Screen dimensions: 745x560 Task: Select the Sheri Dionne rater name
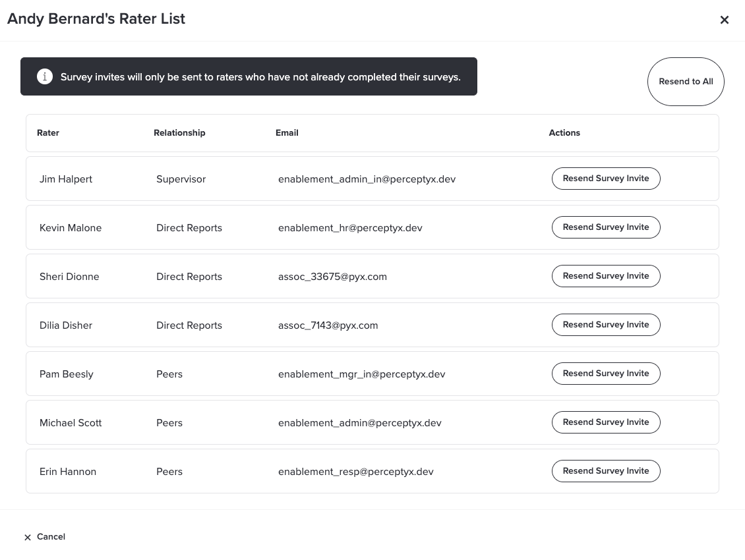69,277
